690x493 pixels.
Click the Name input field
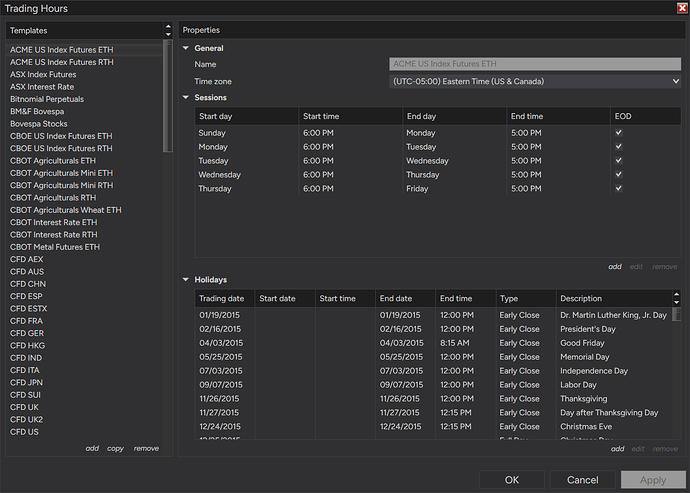(535, 64)
